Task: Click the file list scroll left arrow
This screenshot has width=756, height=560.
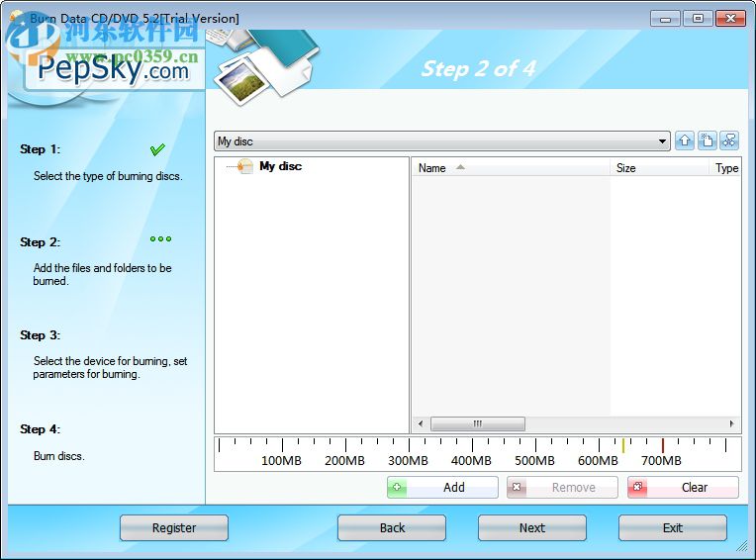Action: point(421,423)
